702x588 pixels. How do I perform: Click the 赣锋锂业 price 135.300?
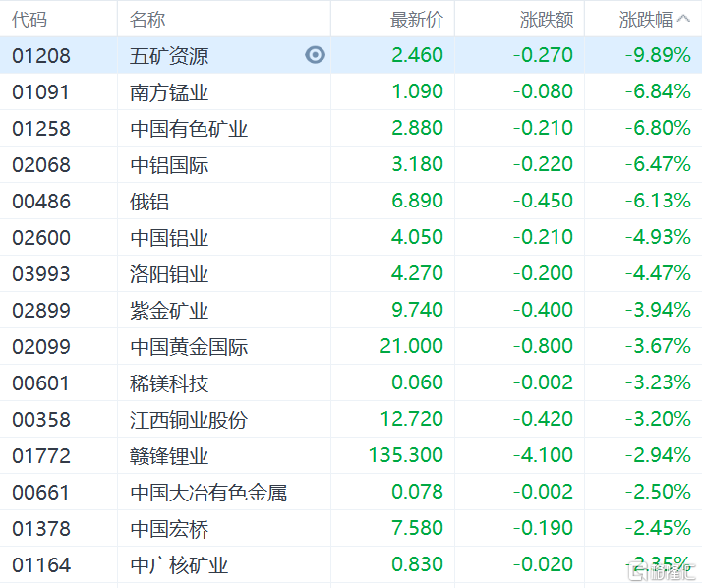[406, 455]
